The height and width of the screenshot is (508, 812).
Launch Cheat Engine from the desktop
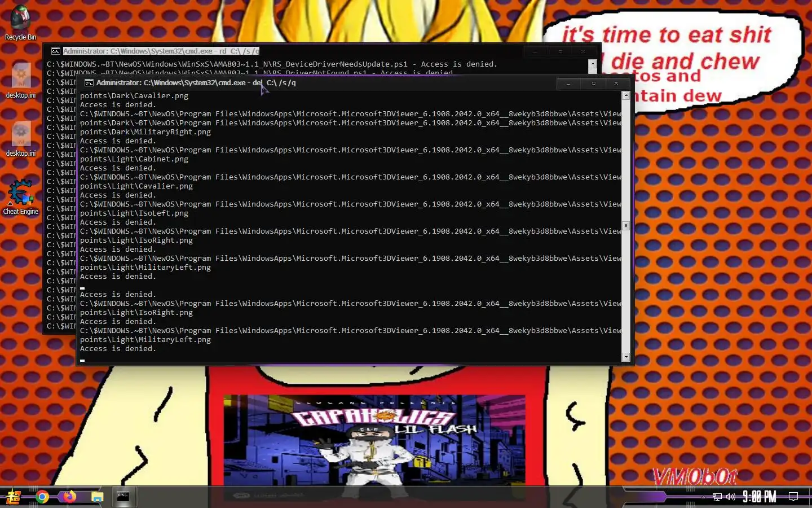coord(20,197)
